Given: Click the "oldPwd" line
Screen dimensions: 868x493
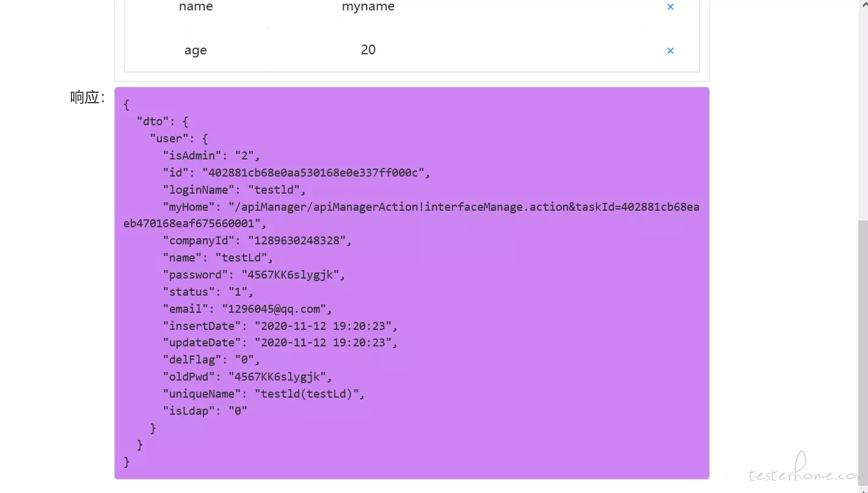Looking at the screenshot, I should (247, 377).
